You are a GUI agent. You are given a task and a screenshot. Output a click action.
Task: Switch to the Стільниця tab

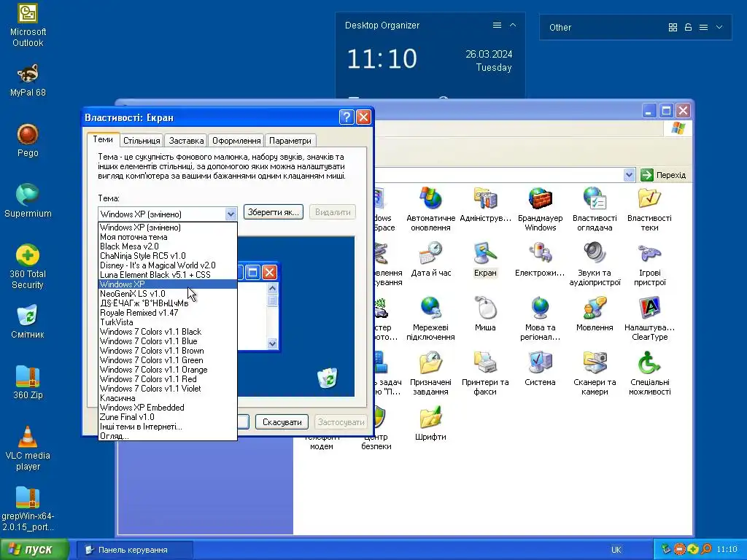click(142, 141)
